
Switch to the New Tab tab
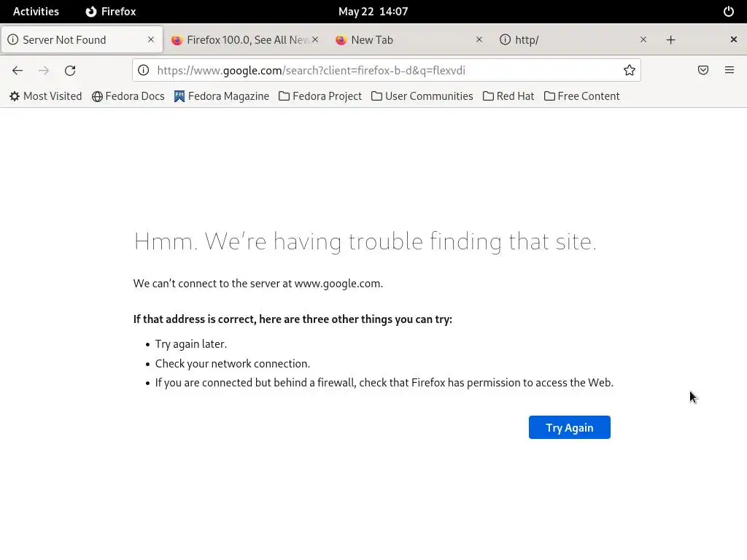point(410,39)
